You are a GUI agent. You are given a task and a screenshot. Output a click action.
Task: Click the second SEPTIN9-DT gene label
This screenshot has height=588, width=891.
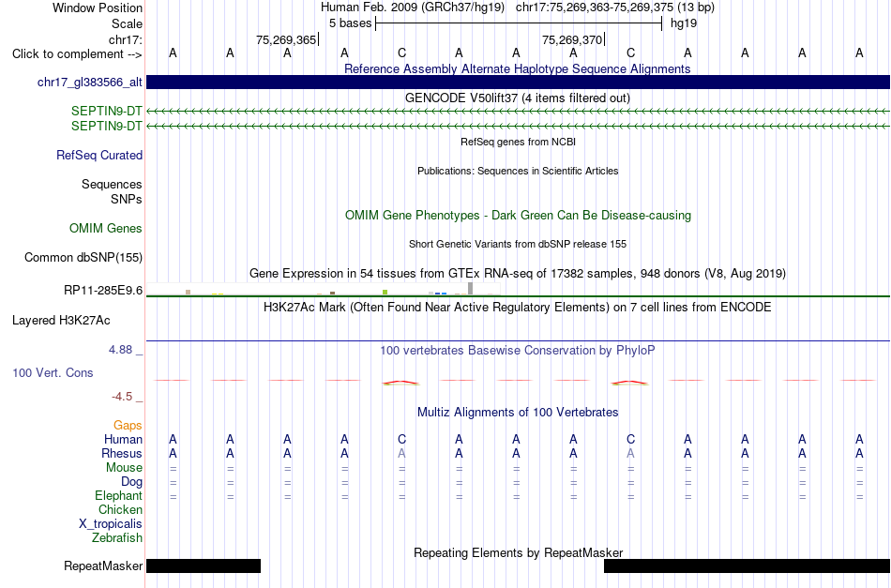107,126
